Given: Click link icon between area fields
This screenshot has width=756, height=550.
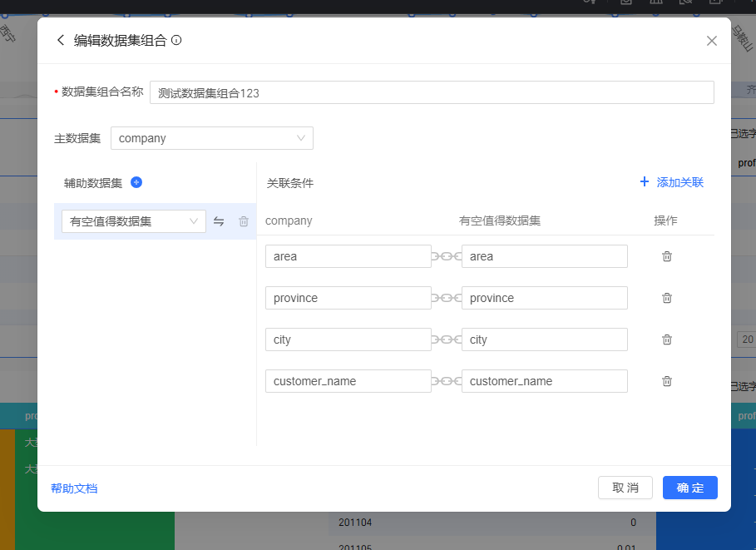Looking at the screenshot, I should (x=447, y=256).
